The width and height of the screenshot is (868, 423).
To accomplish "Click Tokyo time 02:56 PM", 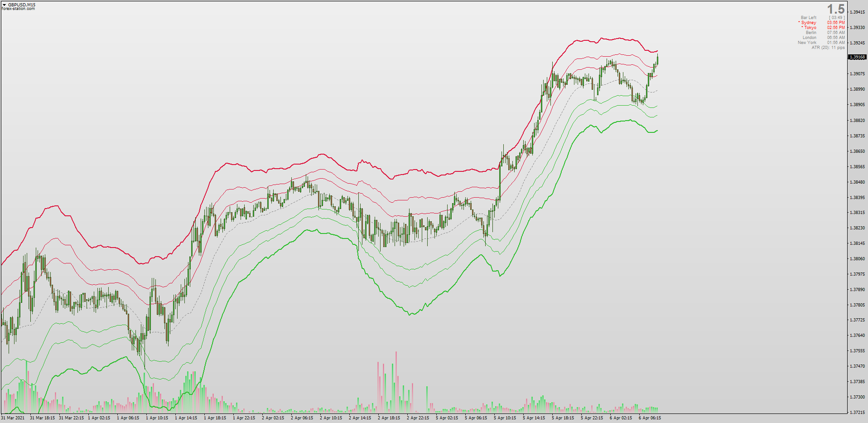I will 836,28.
